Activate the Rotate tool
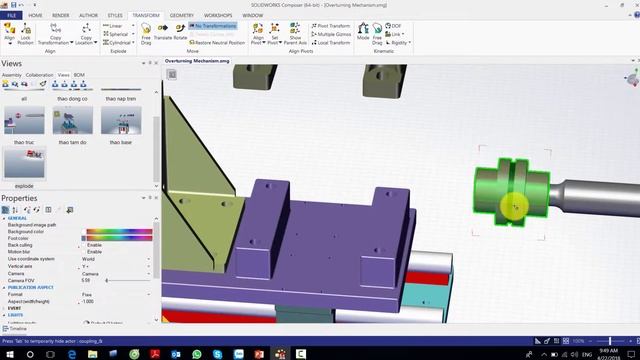 [x=180, y=28]
